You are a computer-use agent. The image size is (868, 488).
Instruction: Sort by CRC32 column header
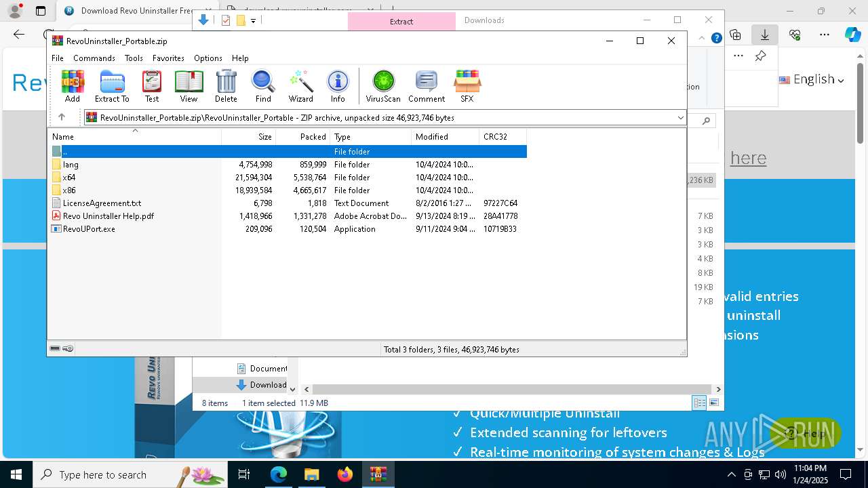[503, 137]
